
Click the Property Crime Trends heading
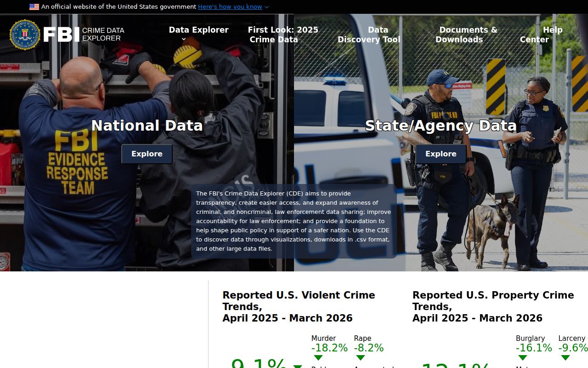point(493,306)
